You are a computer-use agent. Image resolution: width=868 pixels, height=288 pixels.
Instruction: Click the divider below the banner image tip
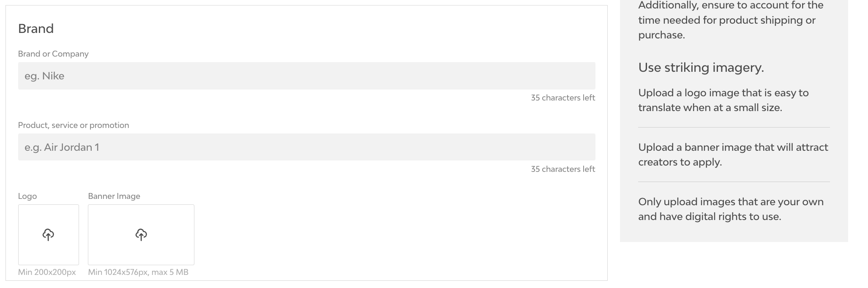pyautogui.click(x=734, y=182)
